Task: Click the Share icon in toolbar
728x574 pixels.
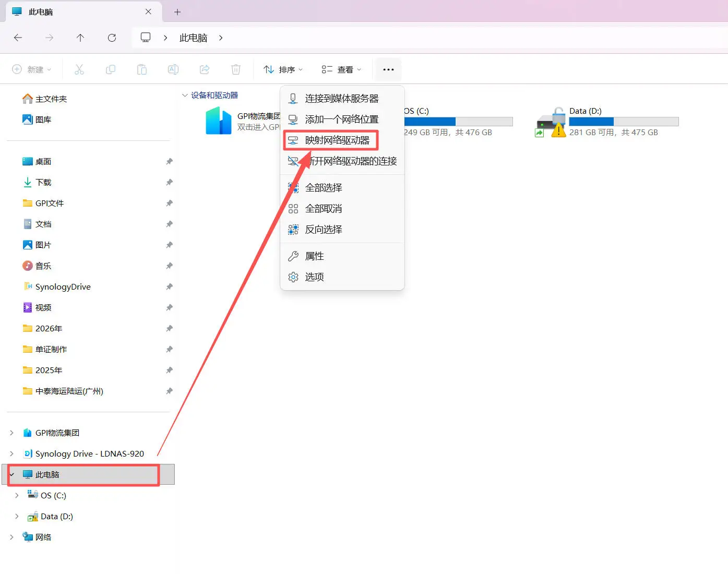Action: click(205, 69)
